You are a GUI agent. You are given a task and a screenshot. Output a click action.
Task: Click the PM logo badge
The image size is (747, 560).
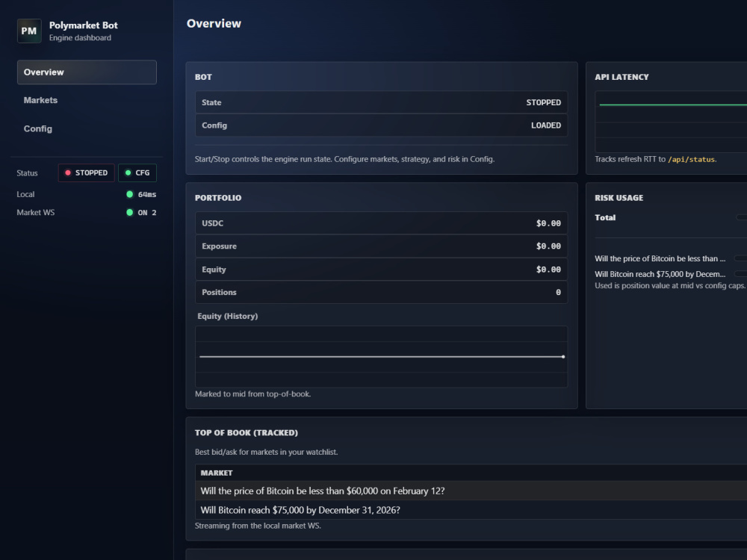click(29, 31)
